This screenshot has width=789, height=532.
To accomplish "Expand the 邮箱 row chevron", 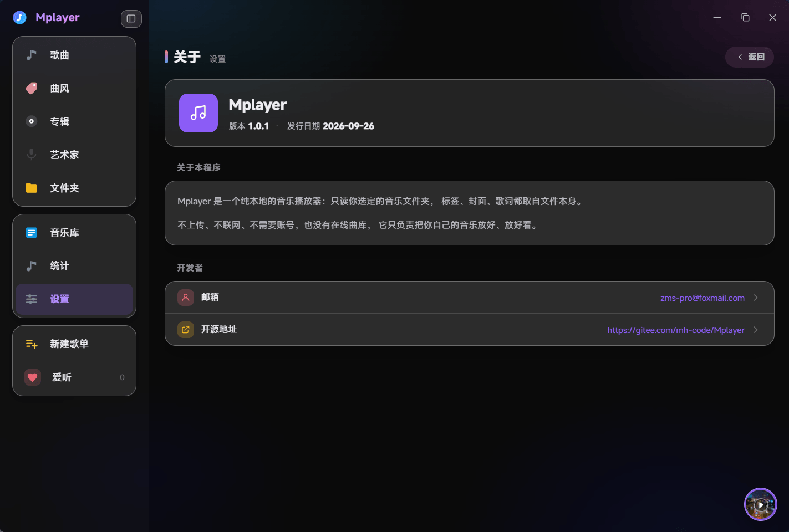I will point(756,298).
